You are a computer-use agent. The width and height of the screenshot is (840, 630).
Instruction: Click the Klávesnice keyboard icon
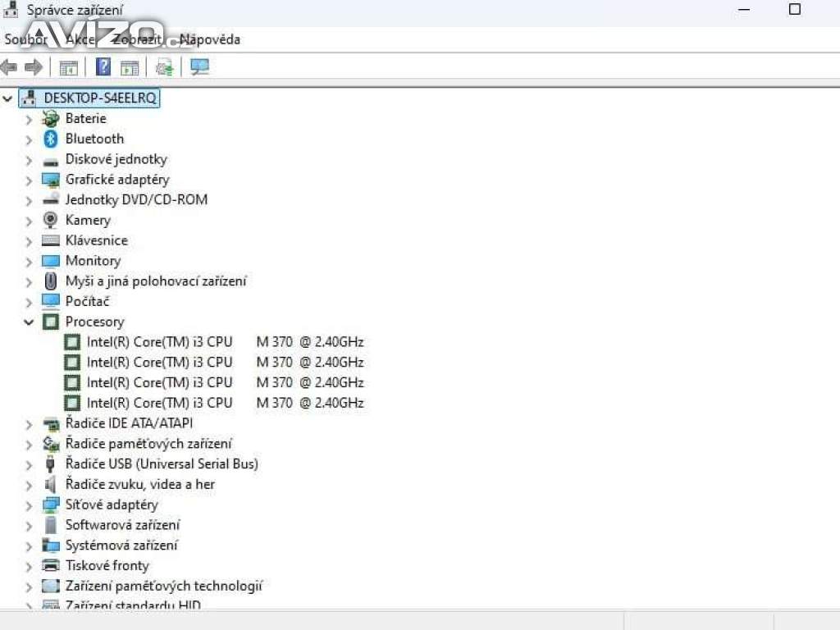[x=50, y=240]
